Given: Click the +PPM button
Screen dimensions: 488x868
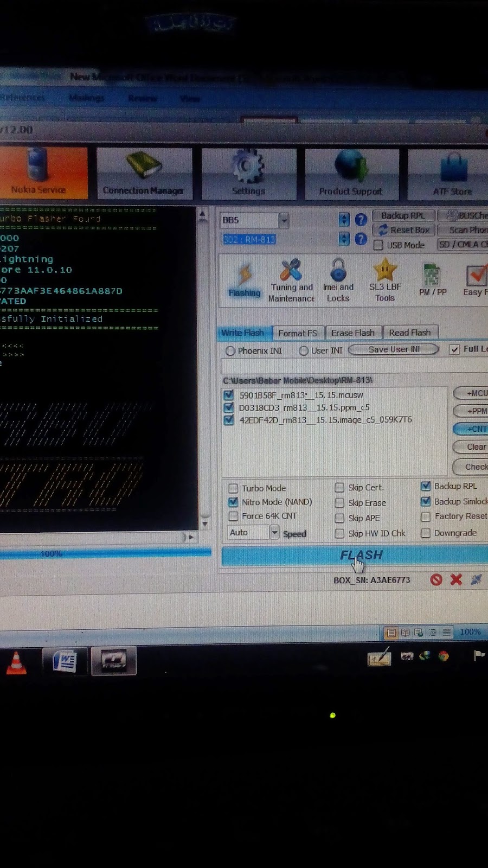Looking at the screenshot, I should tap(472, 411).
